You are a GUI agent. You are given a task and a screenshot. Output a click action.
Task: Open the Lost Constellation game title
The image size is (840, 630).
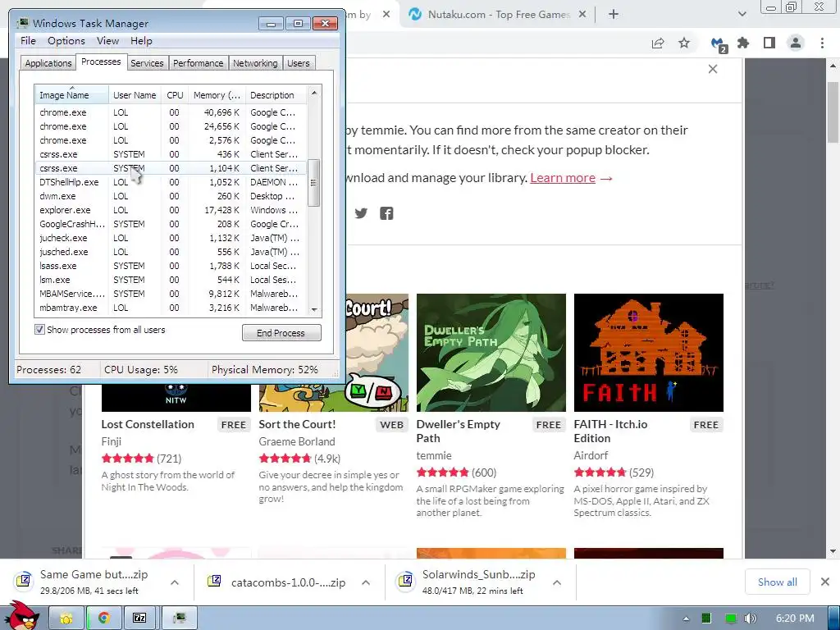[148, 424]
